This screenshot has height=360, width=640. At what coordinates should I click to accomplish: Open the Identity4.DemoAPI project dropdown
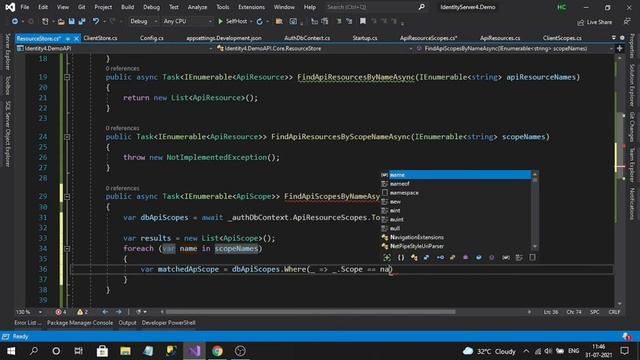115,49
